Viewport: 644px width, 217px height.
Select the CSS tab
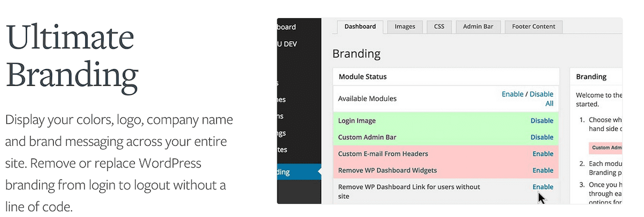coord(439,27)
